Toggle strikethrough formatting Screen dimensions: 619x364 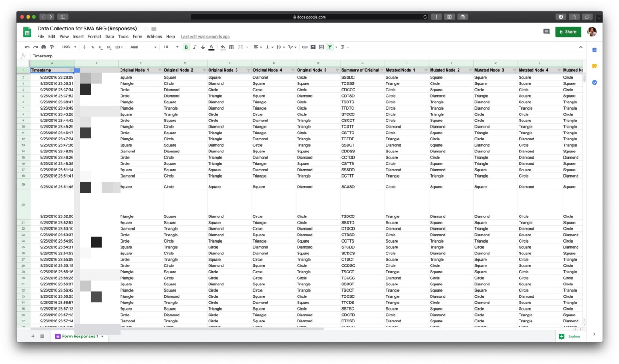click(203, 47)
